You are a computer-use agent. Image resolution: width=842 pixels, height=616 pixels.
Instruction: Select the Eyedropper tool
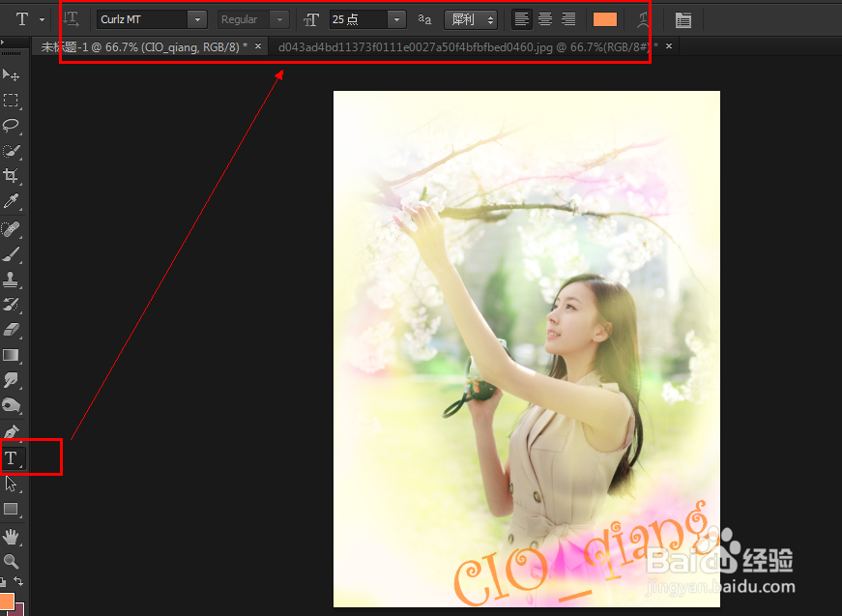[x=11, y=201]
